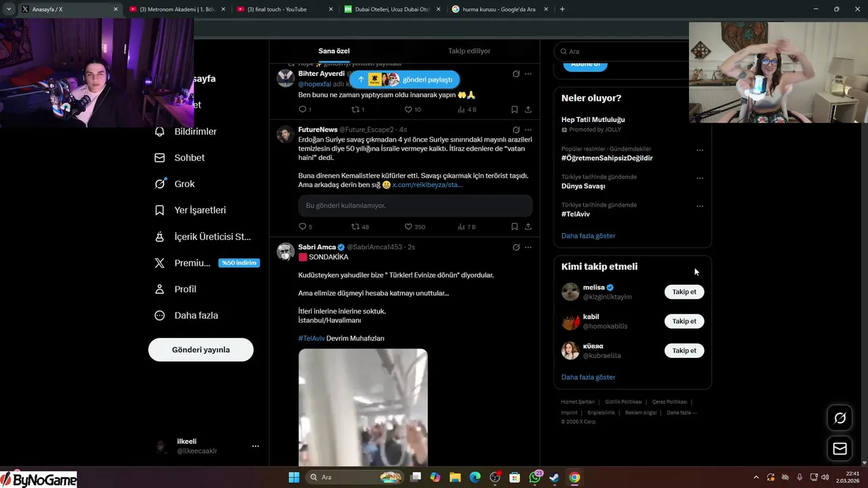Share the FutureNews post
Screen dimensions: 868x488
click(528, 226)
